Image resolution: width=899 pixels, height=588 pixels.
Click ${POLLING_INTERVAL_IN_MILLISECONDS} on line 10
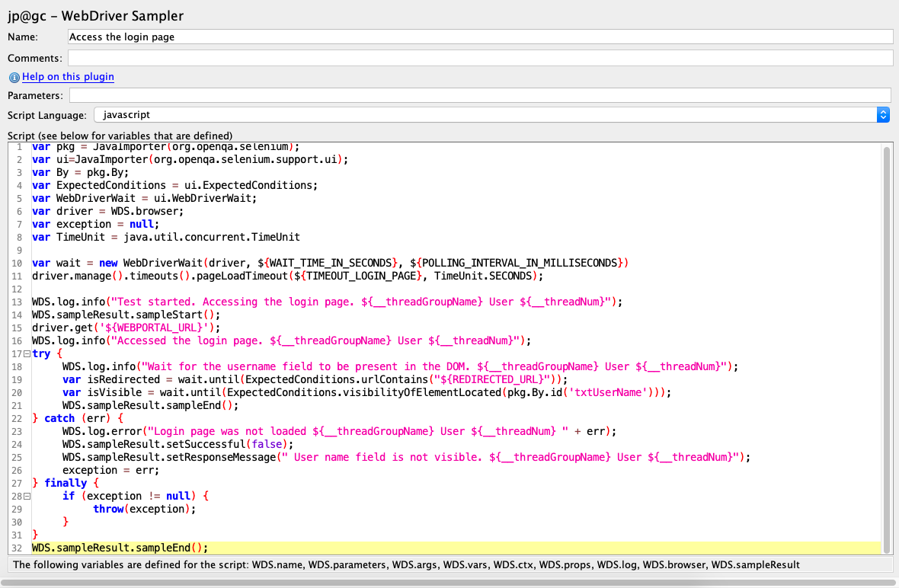point(516,263)
